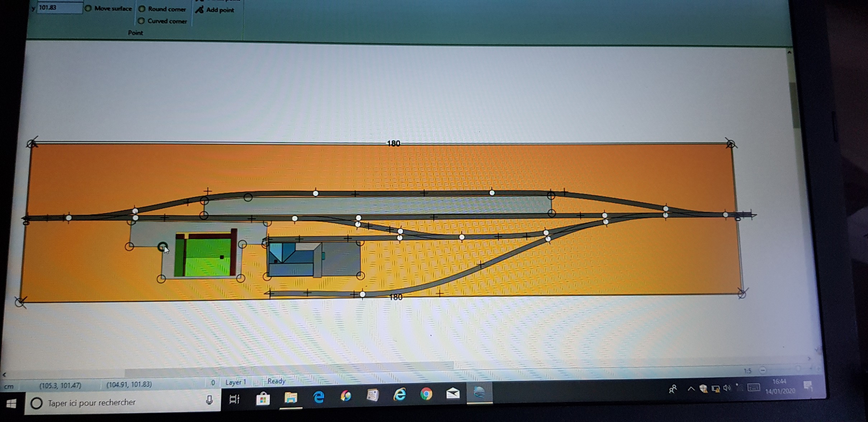Click the bottom-left corner handle of baseboard
This screenshot has width=868, height=422.
pyautogui.click(x=20, y=302)
